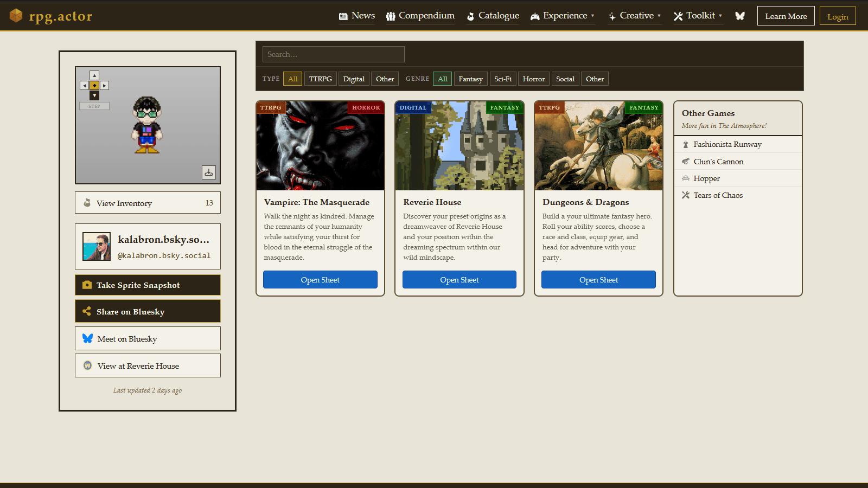Expand the Toolkit dropdown arrow
This screenshot has width=868, height=488.
pos(720,16)
